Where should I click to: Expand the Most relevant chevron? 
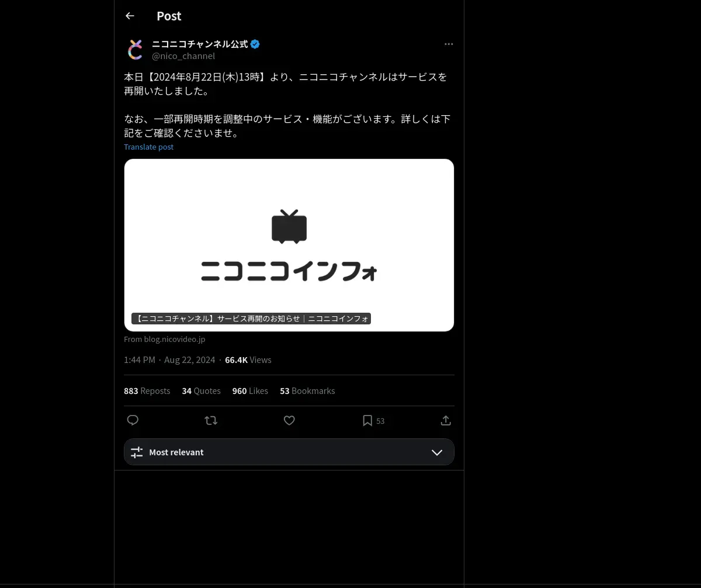coord(437,452)
